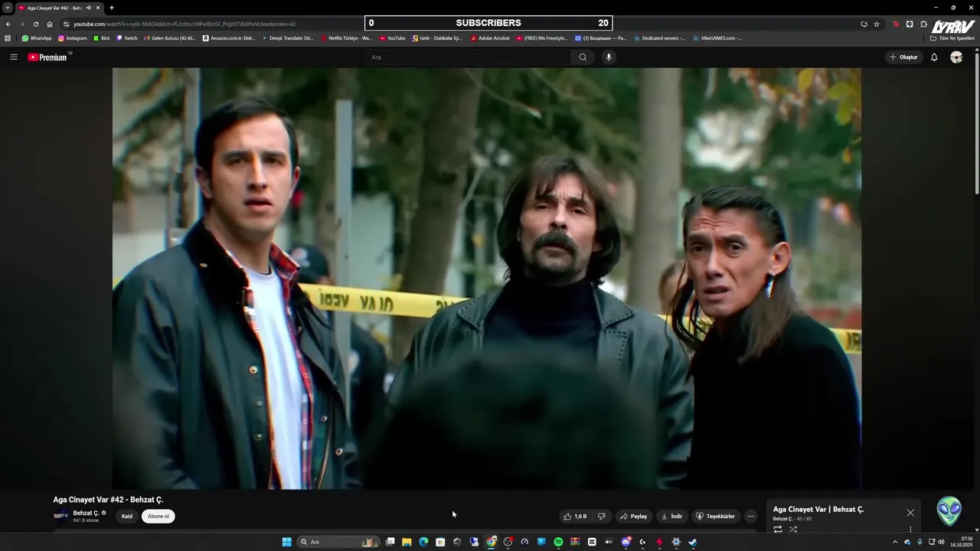Open File Explorer from the taskbar

point(407,542)
